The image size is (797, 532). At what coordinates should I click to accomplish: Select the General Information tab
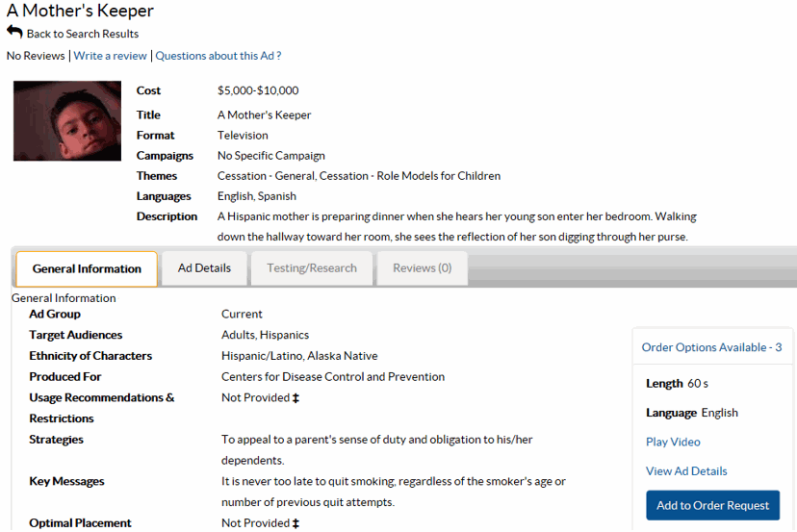pos(87,269)
